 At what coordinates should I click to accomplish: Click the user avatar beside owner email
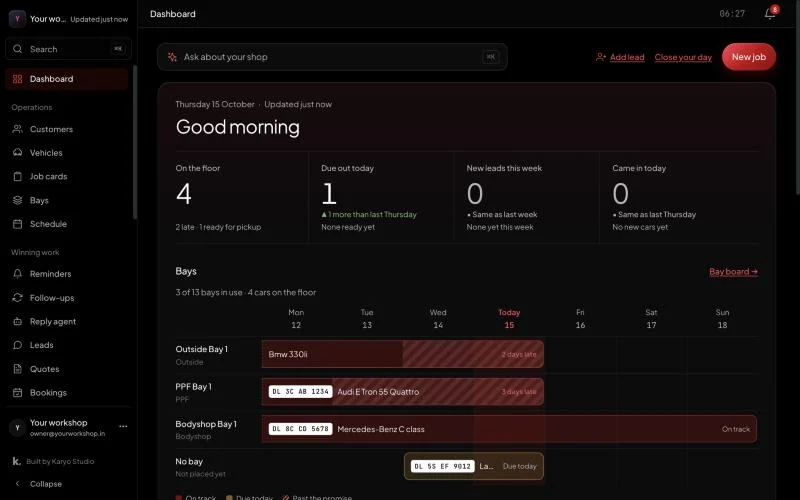(x=17, y=428)
